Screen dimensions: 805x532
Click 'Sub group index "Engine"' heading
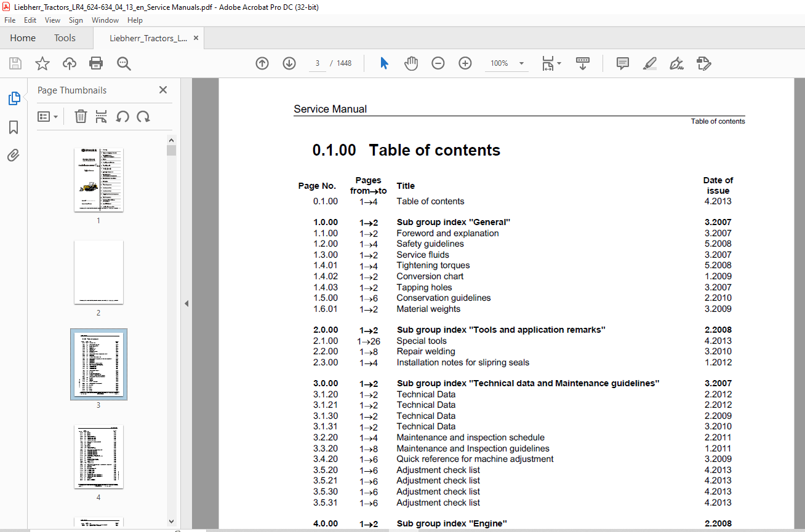point(452,524)
